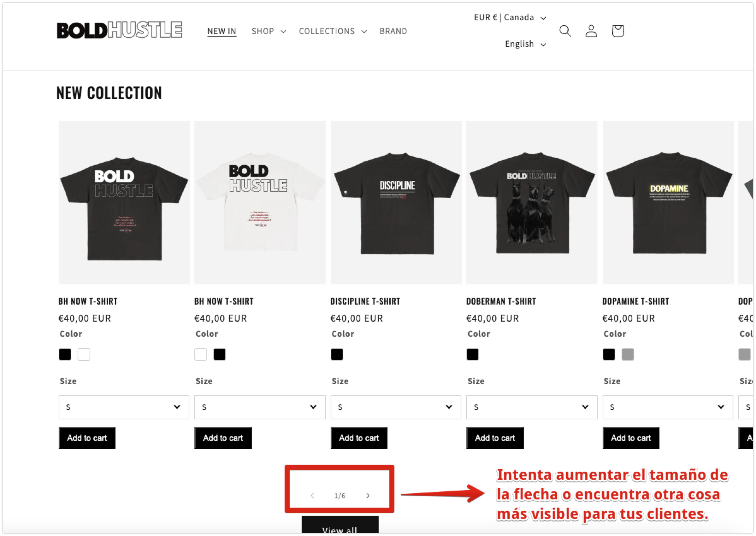Open the COLLECTIONS menu
This screenshot has height=536, width=756.
[x=333, y=31]
